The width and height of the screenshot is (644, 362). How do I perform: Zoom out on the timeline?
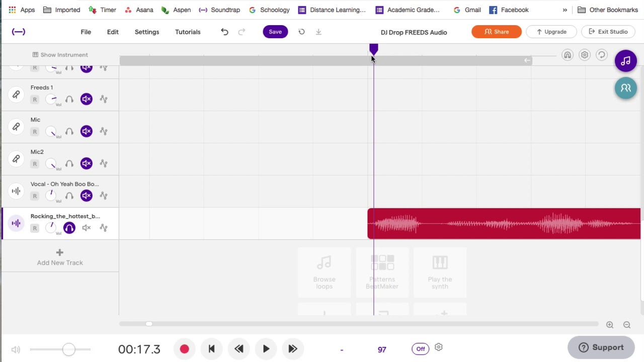pyautogui.click(x=627, y=325)
